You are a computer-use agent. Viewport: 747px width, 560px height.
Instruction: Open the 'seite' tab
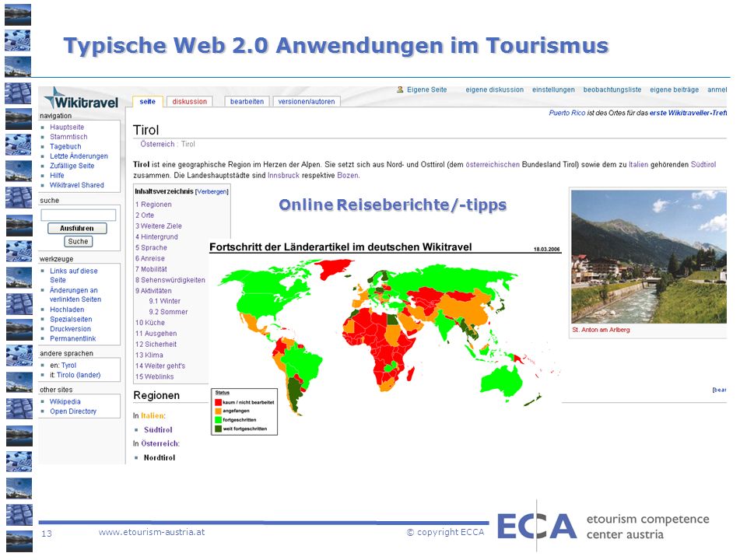pyautogui.click(x=148, y=101)
